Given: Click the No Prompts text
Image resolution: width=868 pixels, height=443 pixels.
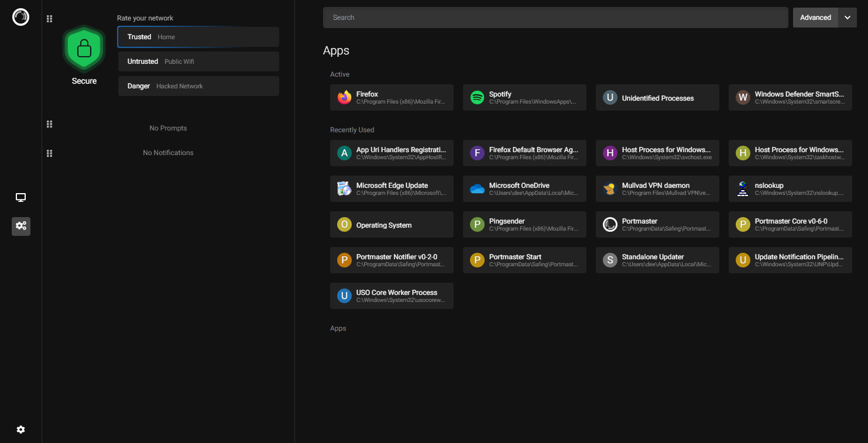Looking at the screenshot, I should click(168, 128).
